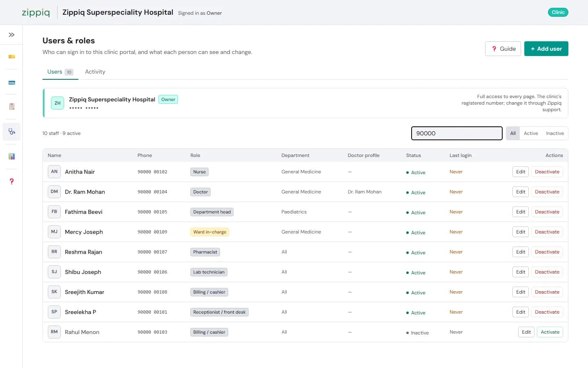Click the Department head role badge
The image size is (588, 368).
coord(212,212)
